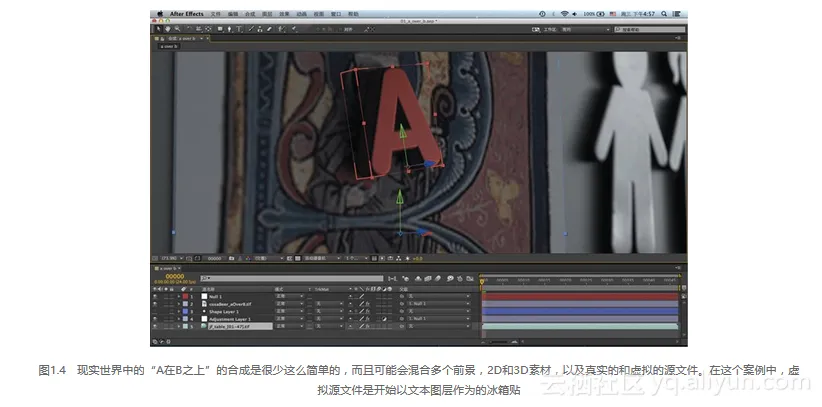Click the viewer snapshot camera icon
This screenshot has width=822, height=407.
click(x=232, y=258)
